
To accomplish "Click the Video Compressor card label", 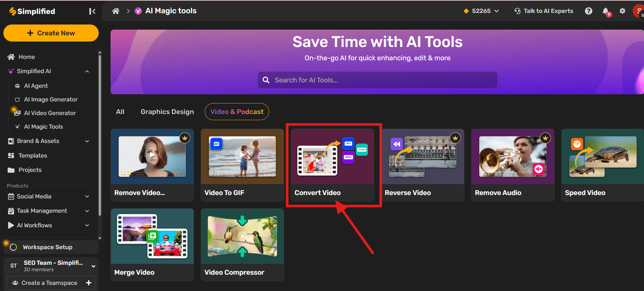I will coord(234,272).
